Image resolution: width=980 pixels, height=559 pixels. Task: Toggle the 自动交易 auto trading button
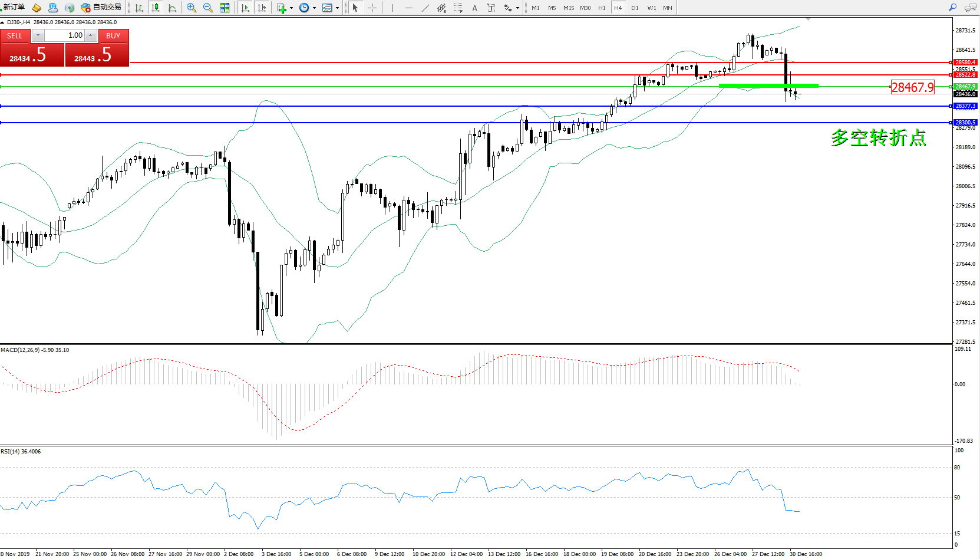101,8
